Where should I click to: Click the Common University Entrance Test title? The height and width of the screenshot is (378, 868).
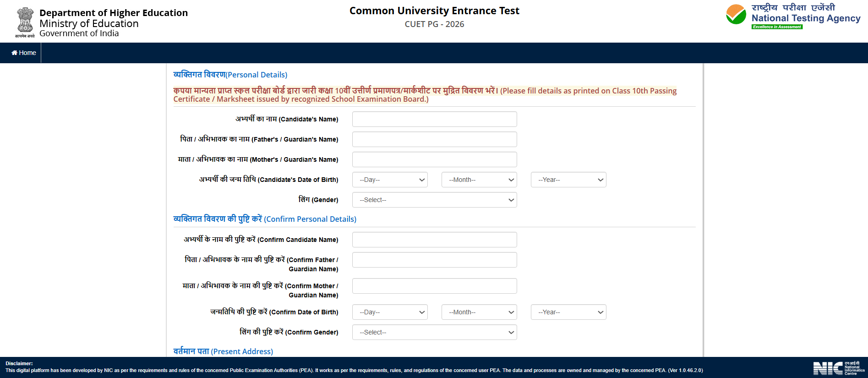pyautogui.click(x=434, y=11)
